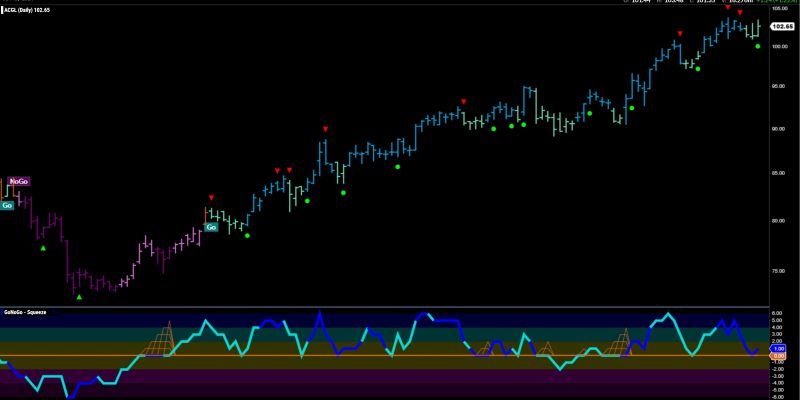Click the red triangle above the 100 peak before pullback
The height and width of the screenshot is (400, 800).
[680, 34]
